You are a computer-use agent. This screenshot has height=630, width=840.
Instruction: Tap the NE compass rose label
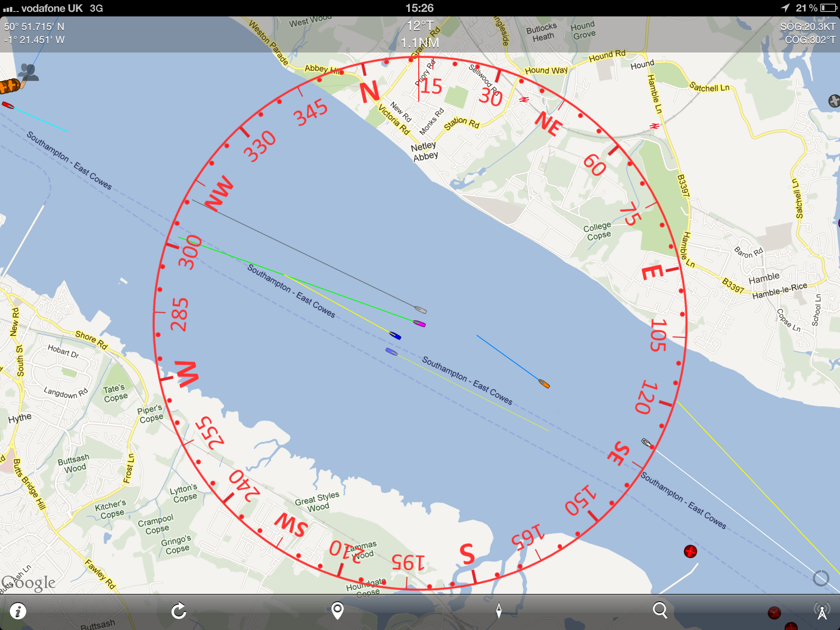click(x=549, y=123)
